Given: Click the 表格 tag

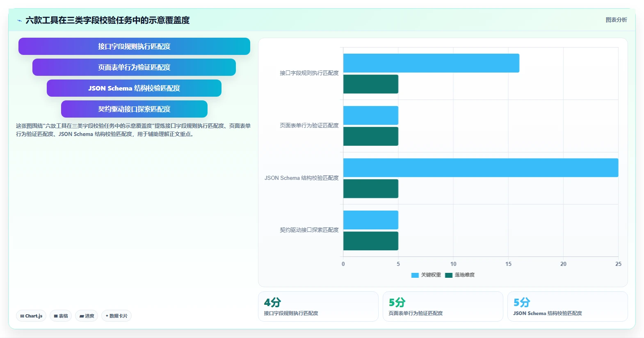Looking at the screenshot, I should click(61, 316).
